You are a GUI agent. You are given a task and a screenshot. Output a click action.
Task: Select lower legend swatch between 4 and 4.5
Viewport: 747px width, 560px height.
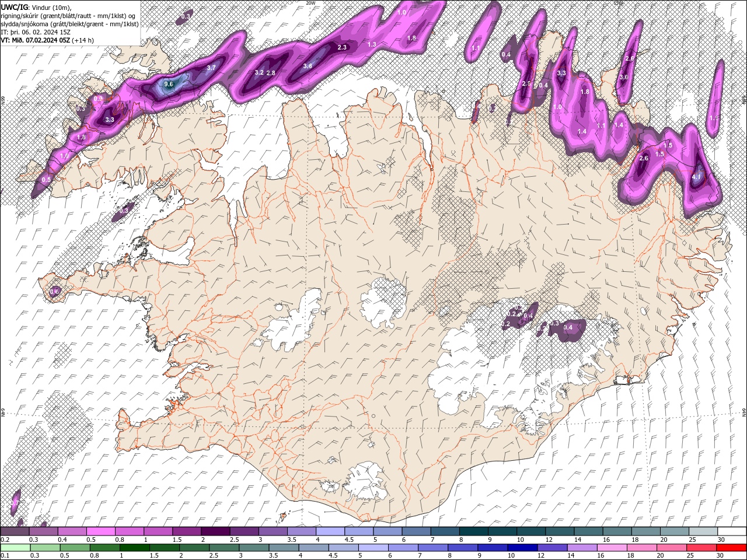[x=313, y=547]
